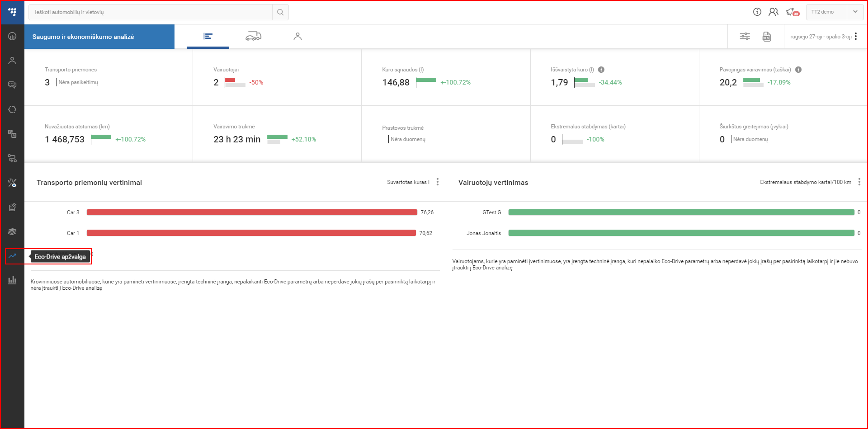Switch to the overview list tab
The height and width of the screenshot is (429, 868).
coord(208,36)
